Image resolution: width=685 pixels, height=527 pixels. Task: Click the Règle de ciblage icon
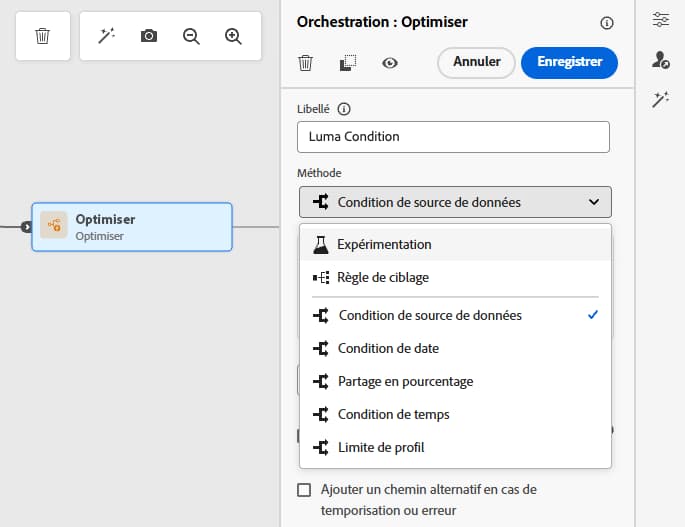coord(321,277)
